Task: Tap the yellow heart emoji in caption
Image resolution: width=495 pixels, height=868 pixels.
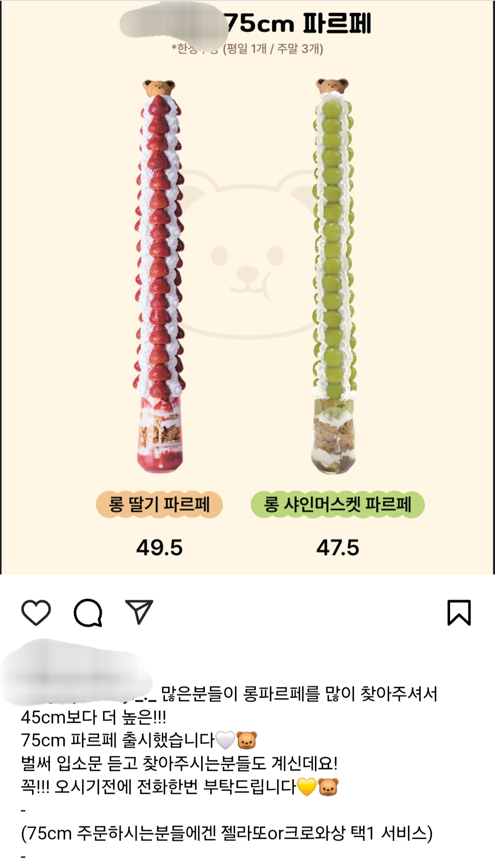Action: click(x=307, y=787)
